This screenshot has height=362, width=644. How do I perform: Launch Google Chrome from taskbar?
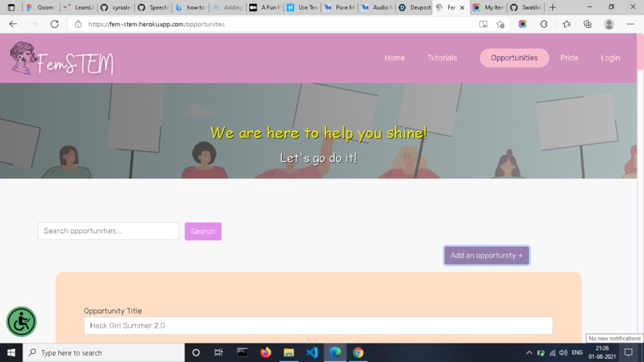pyautogui.click(x=358, y=352)
